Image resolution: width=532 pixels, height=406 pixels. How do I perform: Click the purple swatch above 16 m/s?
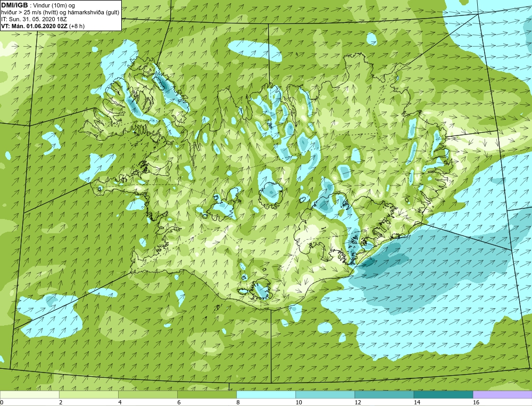[503, 394]
